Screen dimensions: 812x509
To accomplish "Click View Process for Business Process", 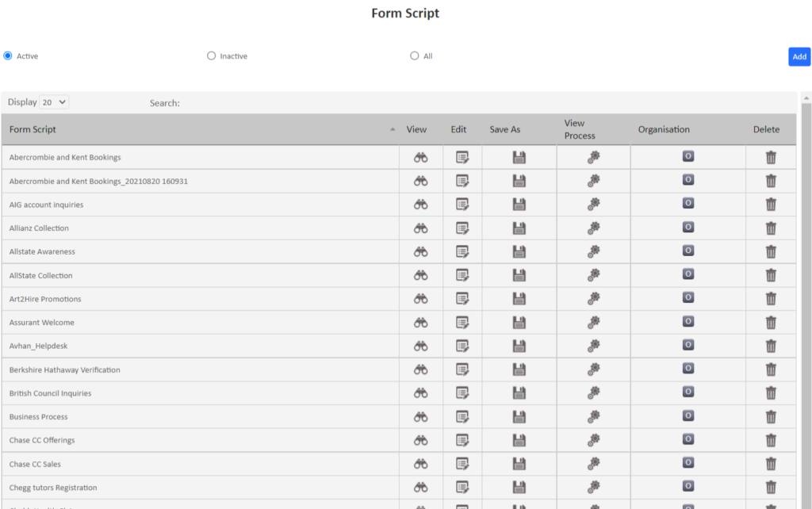I will pyautogui.click(x=592, y=416).
